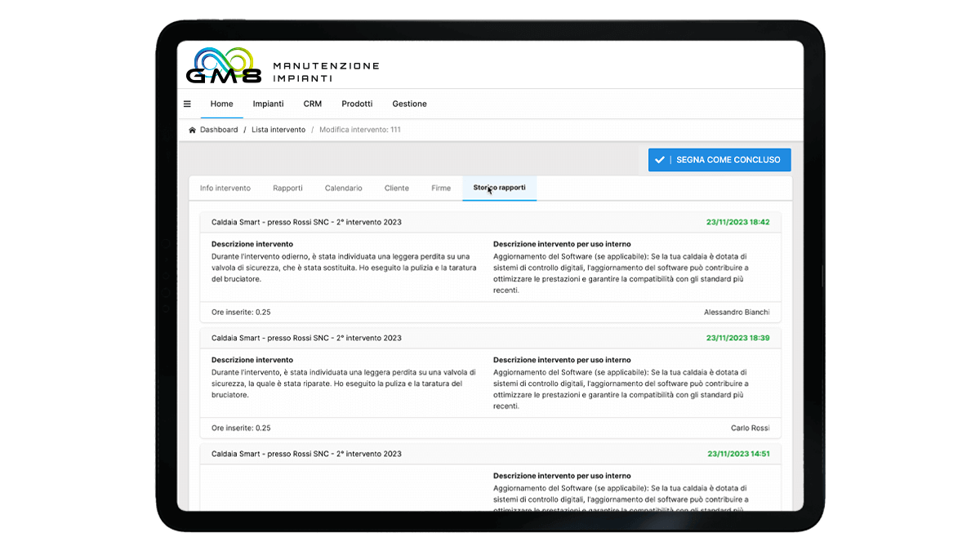Switch to the Calendario tab

343,188
